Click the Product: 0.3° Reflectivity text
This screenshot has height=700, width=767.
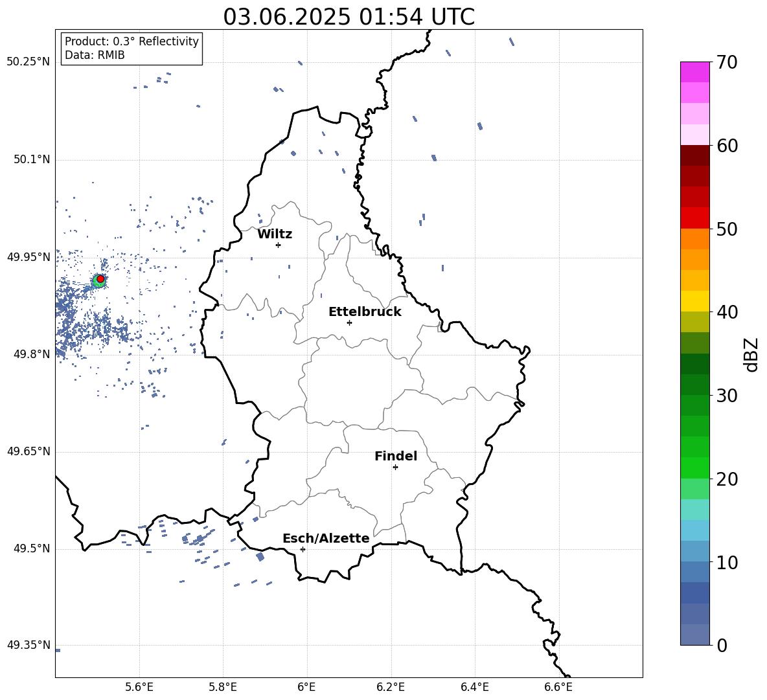pyautogui.click(x=132, y=41)
